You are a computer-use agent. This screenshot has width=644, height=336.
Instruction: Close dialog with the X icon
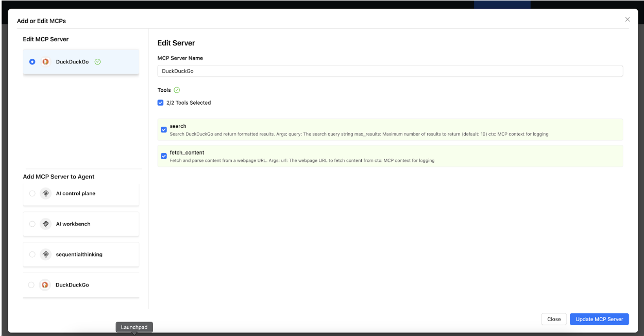627,20
